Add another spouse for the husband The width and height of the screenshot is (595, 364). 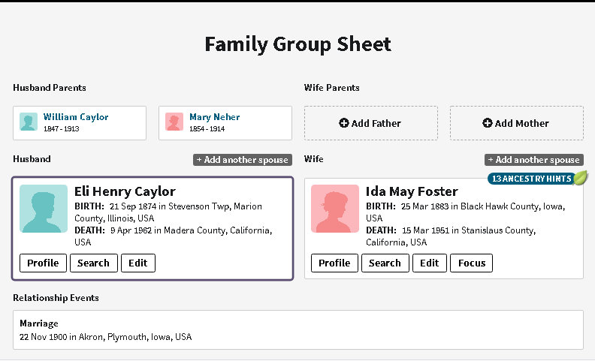pos(243,160)
